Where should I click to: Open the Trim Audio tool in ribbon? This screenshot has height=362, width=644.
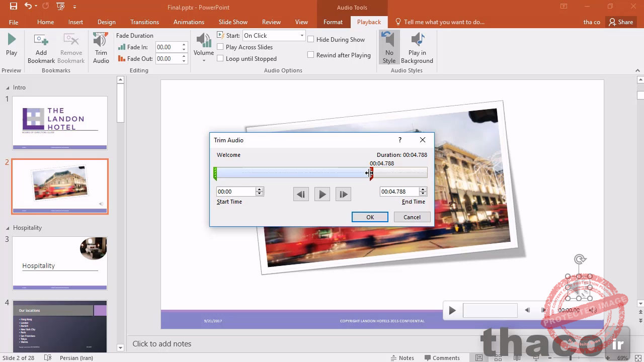tap(101, 48)
